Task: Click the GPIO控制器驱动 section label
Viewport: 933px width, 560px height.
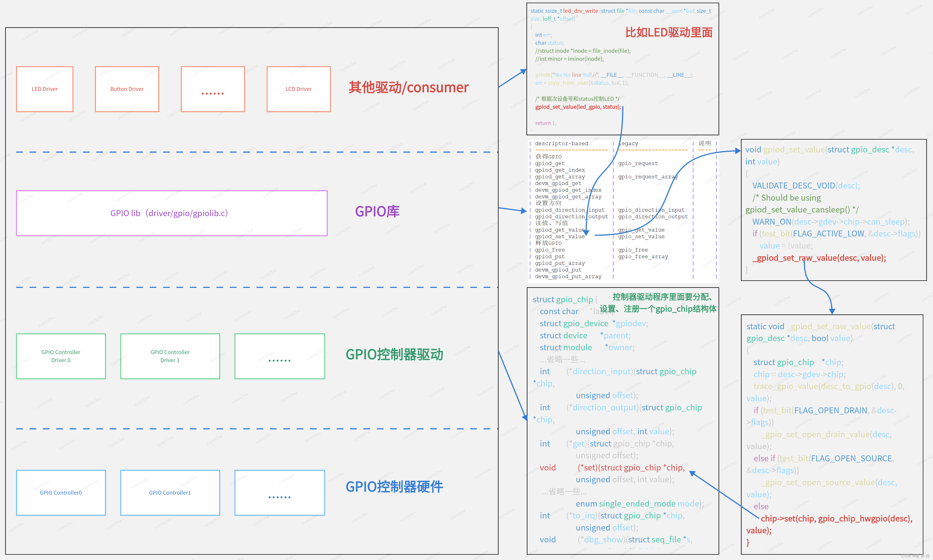Action: pyautogui.click(x=395, y=354)
